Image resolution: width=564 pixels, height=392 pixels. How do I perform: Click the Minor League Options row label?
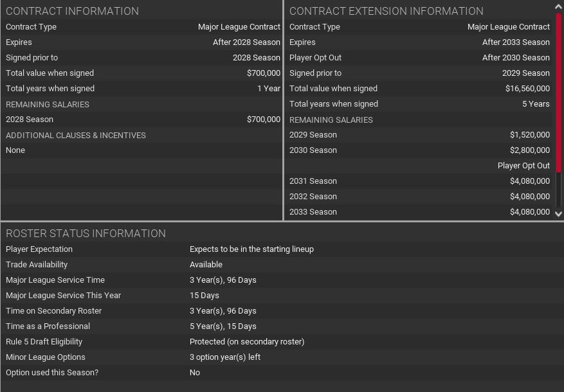46,357
